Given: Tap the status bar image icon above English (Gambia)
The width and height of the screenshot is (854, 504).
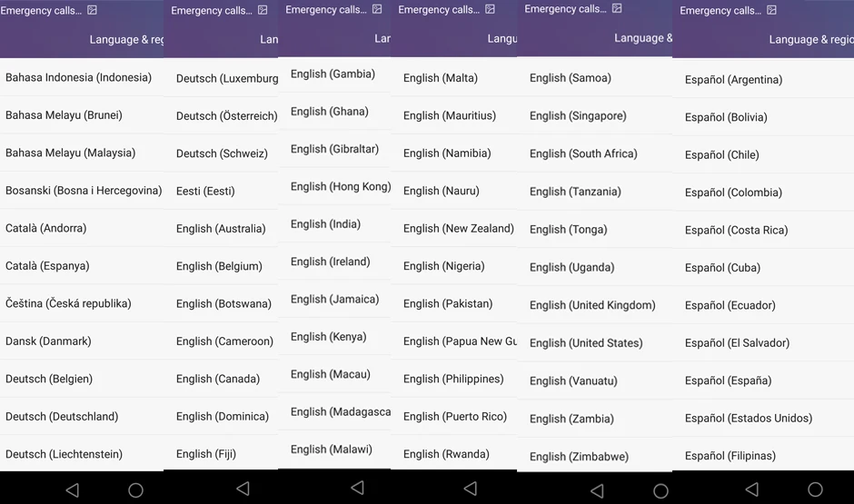Looking at the screenshot, I should 377,9.
